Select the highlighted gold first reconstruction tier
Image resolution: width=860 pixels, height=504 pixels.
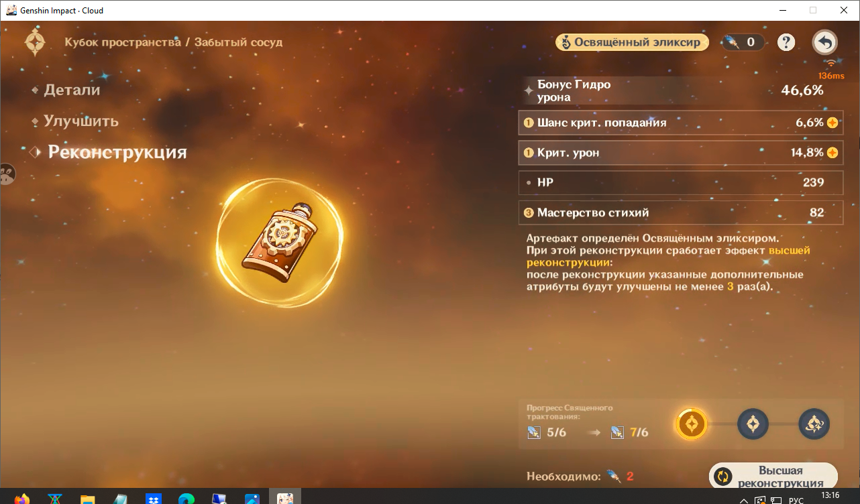(x=692, y=424)
